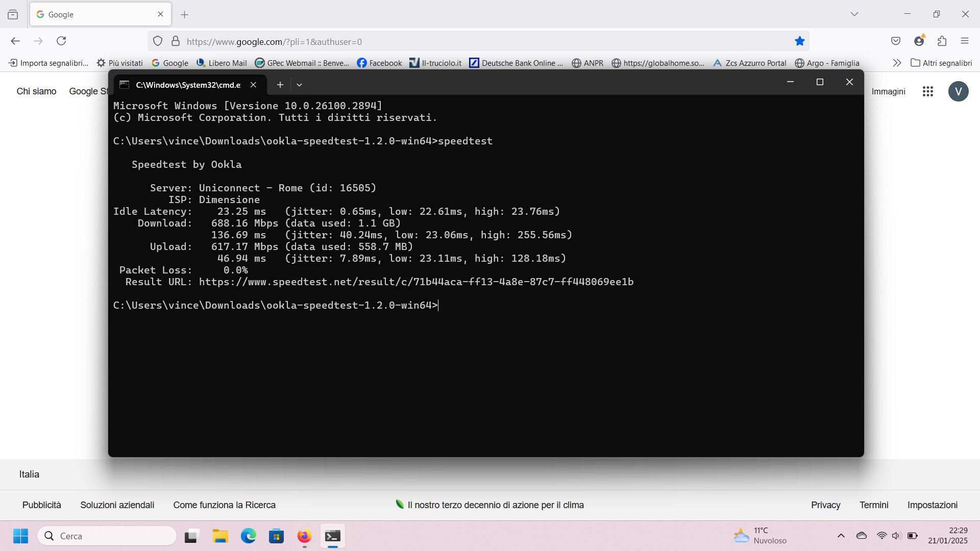Click the Firefox account avatar toolbar icon
This screenshot has height=551, width=980.
(919, 41)
